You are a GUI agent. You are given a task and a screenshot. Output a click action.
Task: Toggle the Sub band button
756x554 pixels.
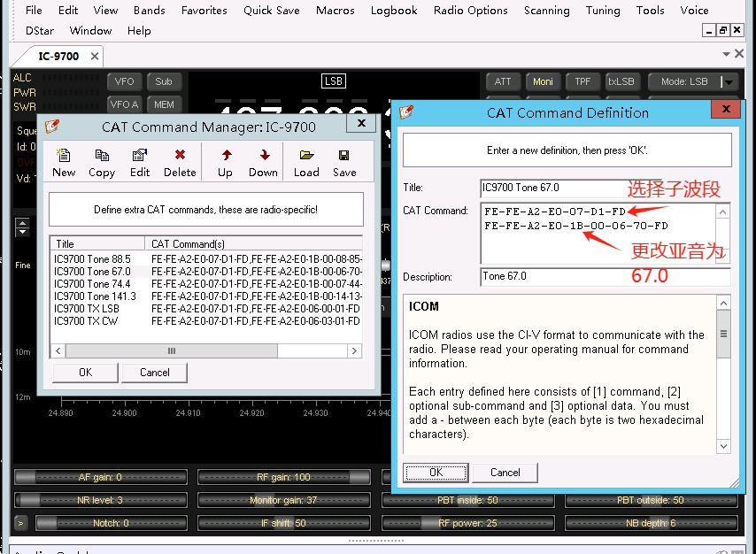tap(164, 81)
